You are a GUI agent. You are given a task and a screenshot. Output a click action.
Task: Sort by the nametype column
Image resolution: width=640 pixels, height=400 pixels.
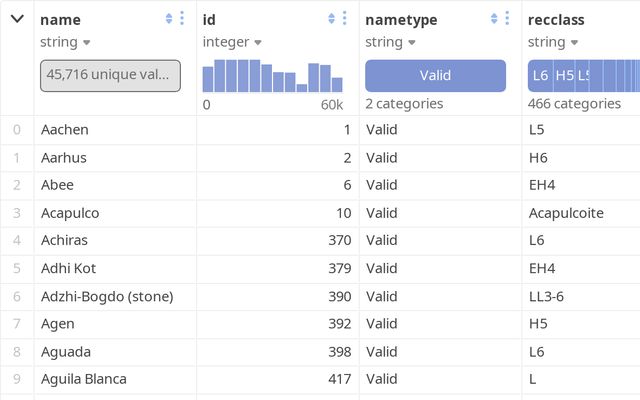pos(494,19)
